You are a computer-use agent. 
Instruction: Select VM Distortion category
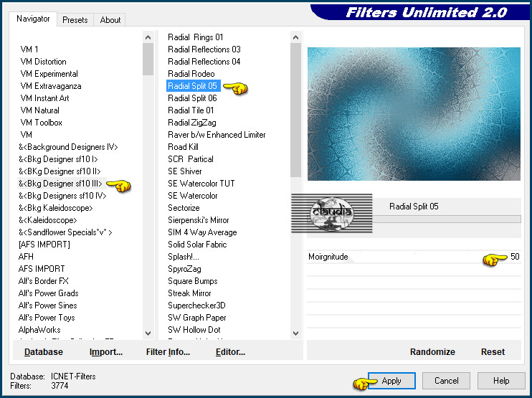click(43, 62)
